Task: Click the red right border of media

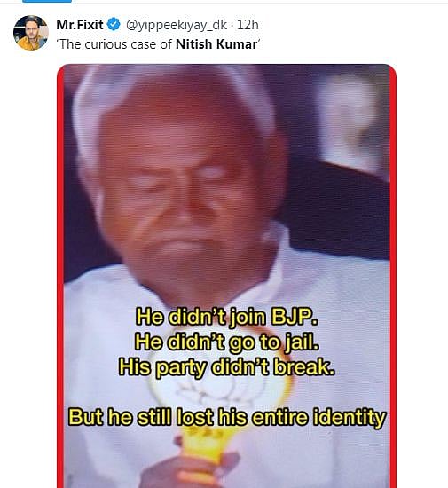Action: click(393, 276)
